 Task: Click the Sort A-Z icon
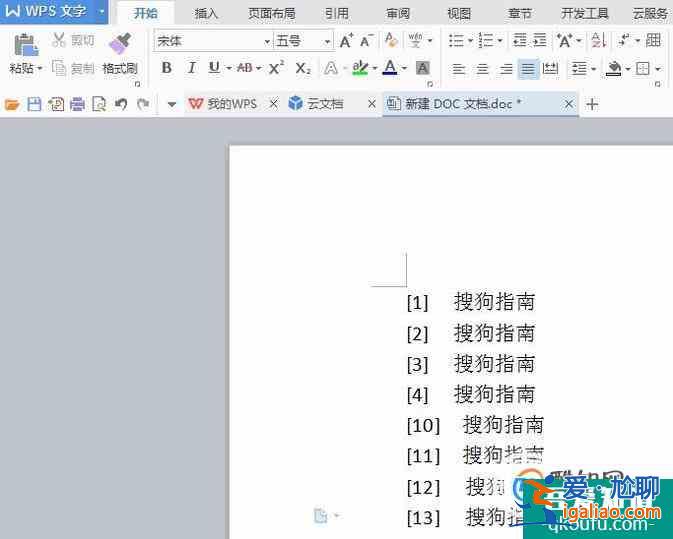click(599, 40)
